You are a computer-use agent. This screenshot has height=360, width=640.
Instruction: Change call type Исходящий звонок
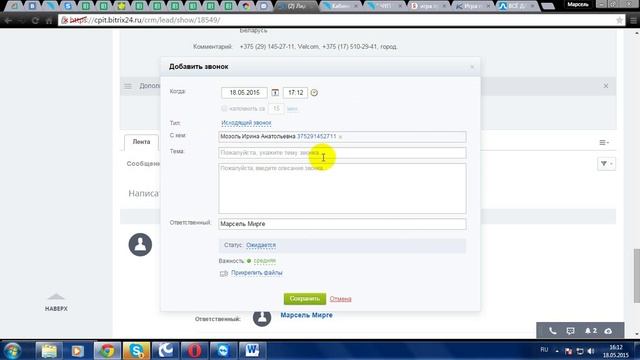(x=246, y=122)
